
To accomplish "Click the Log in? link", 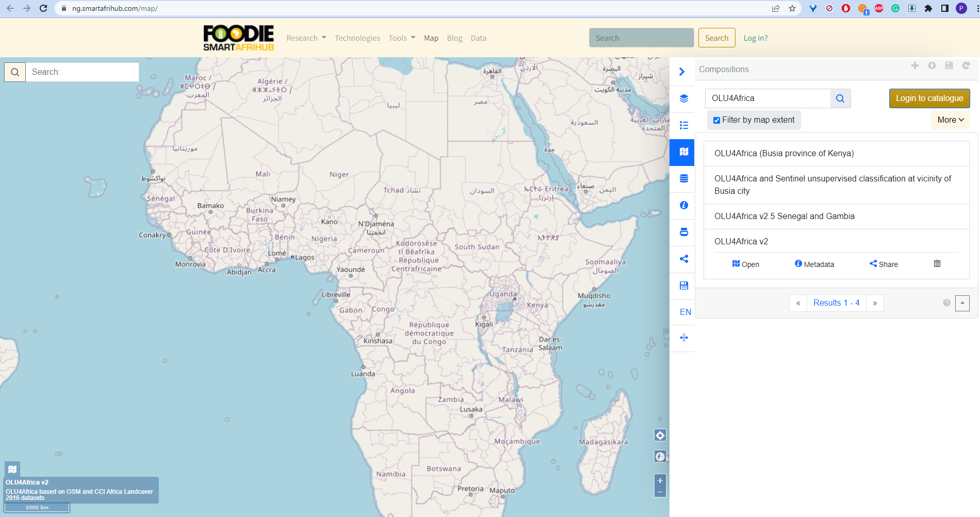I will [x=756, y=38].
